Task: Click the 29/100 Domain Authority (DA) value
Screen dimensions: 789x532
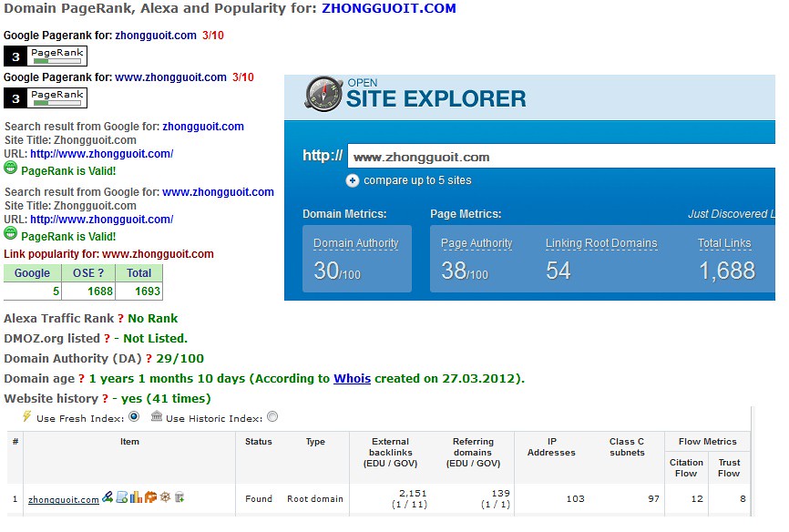Action: [179, 358]
